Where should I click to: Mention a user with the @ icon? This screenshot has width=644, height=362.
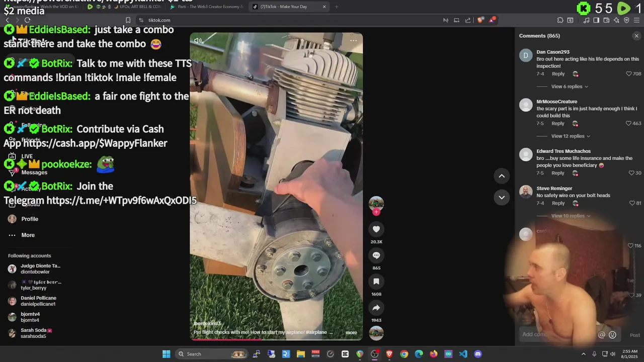tap(601, 335)
